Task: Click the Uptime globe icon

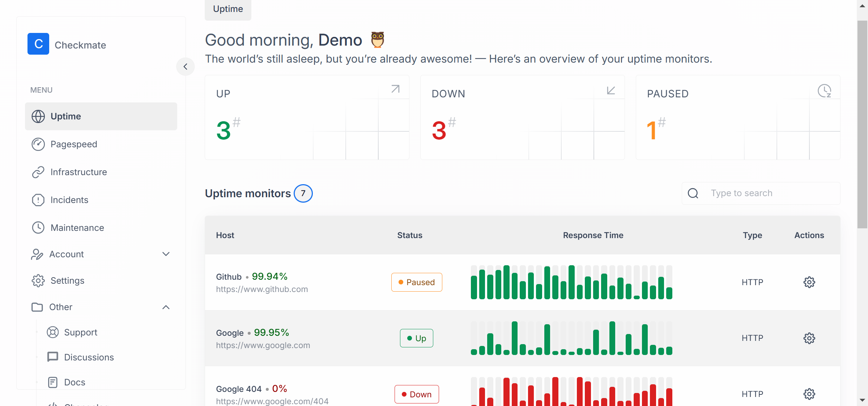Action: [38, 116]
